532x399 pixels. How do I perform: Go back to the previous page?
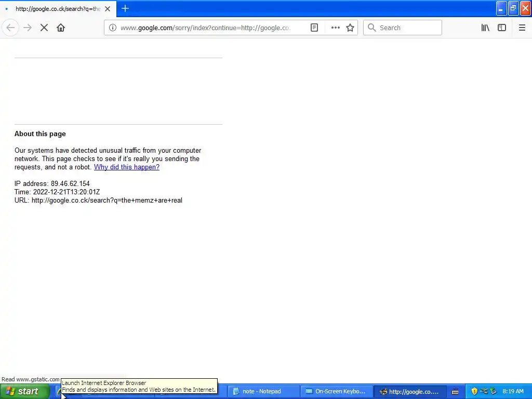(x=10, y=28)
